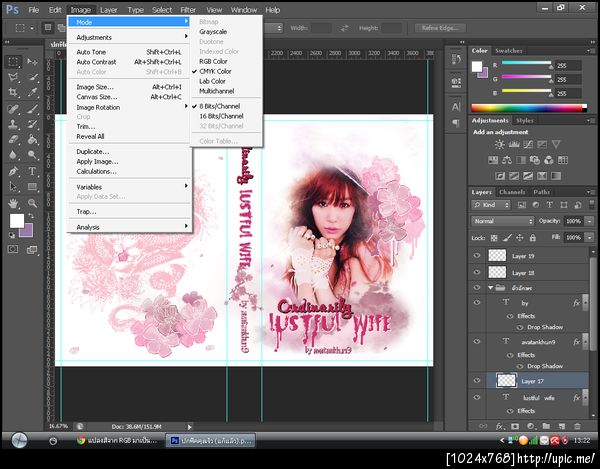
Task: Open the Fill 100% dropdown arrow
Action: coord(589,238)
